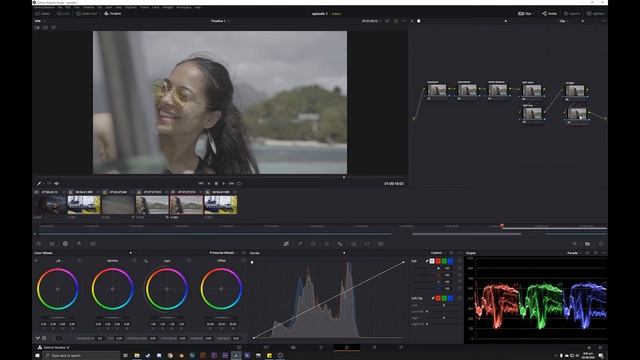Click center of the Lift color wheel

[58, 289]
